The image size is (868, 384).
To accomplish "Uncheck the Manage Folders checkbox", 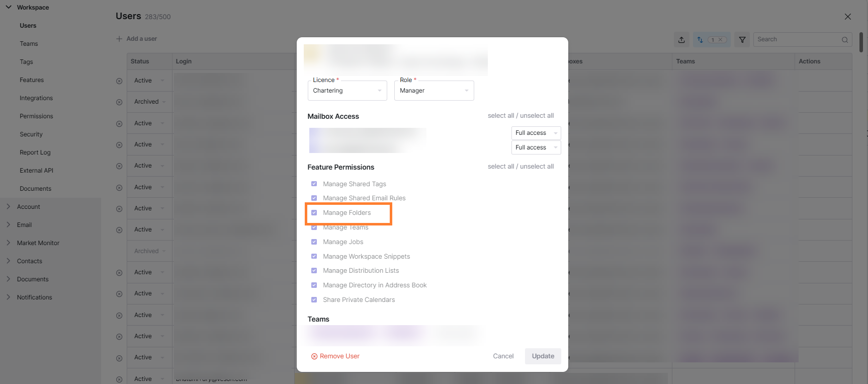I will (314, 213).
